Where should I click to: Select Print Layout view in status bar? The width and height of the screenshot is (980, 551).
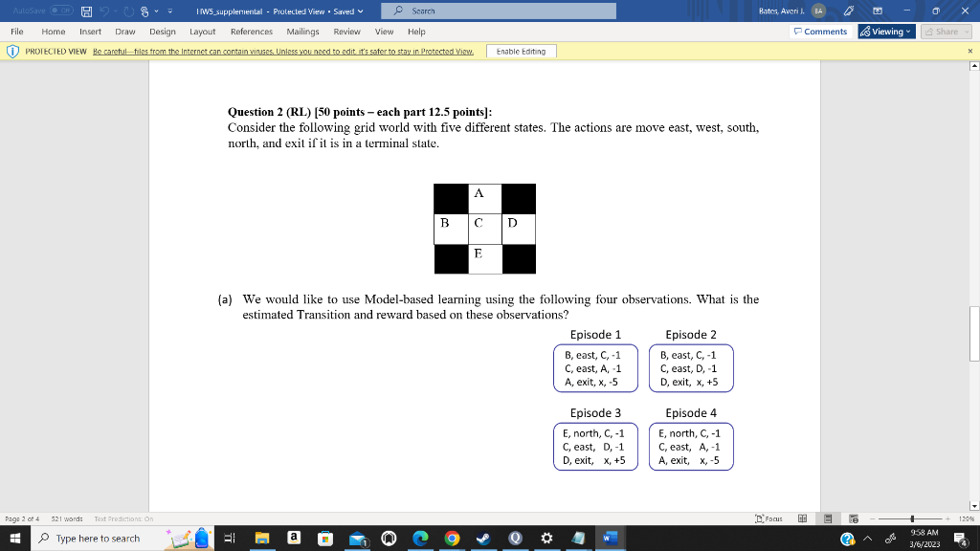827,518
